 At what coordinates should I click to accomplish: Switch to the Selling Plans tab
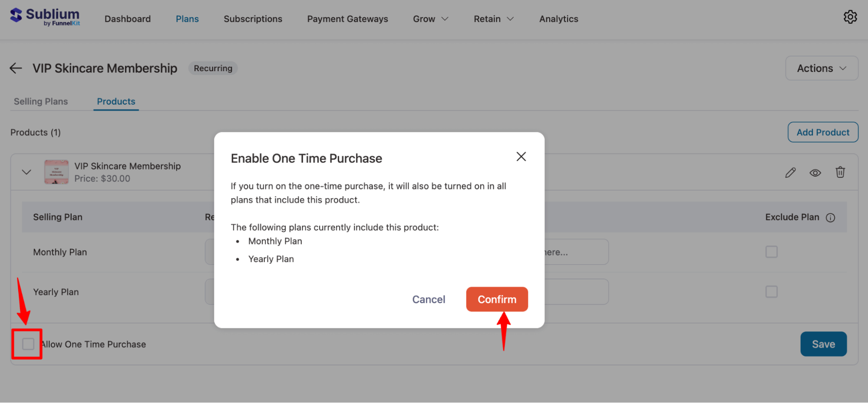(40, 101)
